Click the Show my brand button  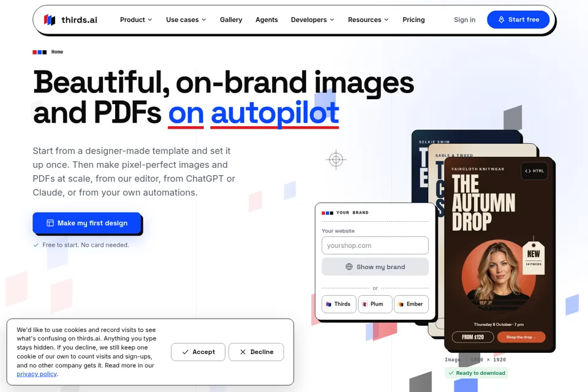(x=375, y=266)
